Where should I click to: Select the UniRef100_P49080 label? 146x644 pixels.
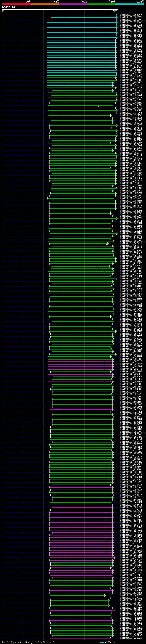pos(131,67)
